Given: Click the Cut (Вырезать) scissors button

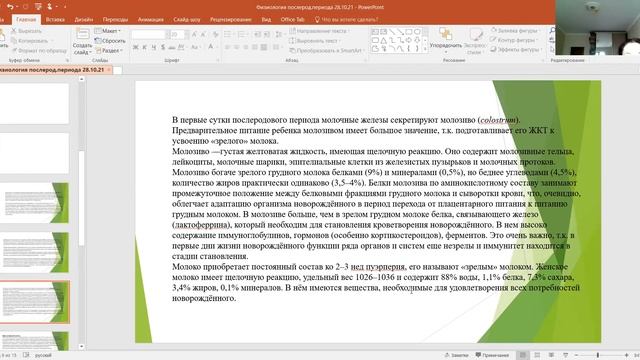Looking at the screenshot, I should (x=26, y=31).
